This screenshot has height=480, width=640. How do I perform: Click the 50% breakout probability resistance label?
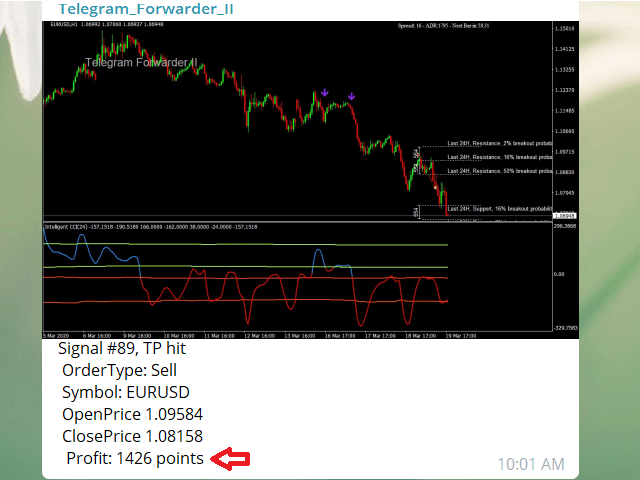point(499,171)
